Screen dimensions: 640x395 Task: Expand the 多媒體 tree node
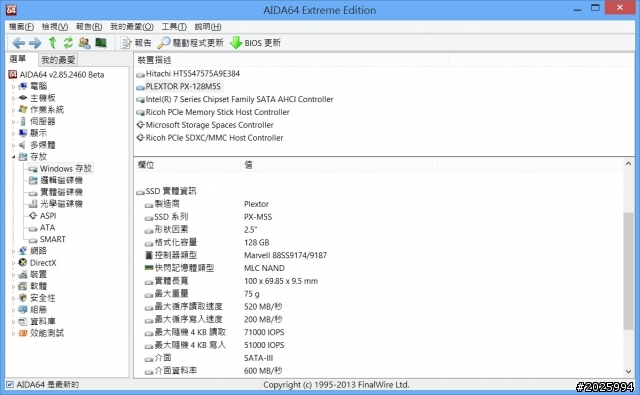pos(13,145)
